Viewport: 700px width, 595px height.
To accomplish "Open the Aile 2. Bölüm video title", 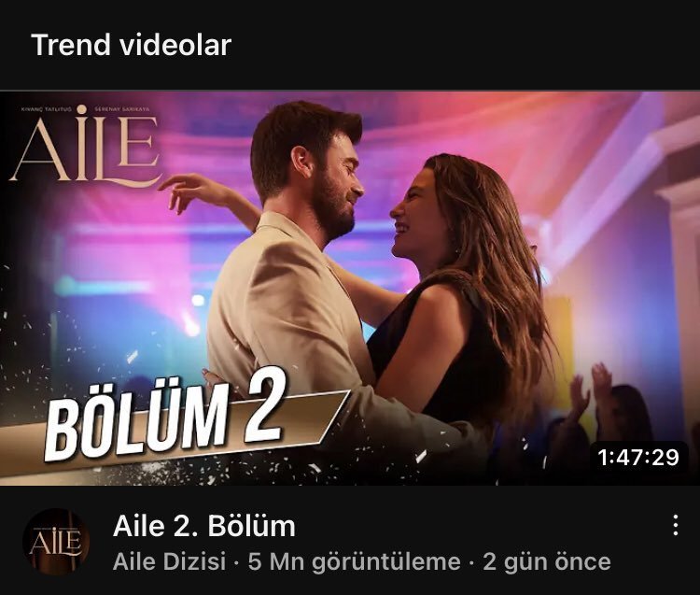I will tap(204, 526).
